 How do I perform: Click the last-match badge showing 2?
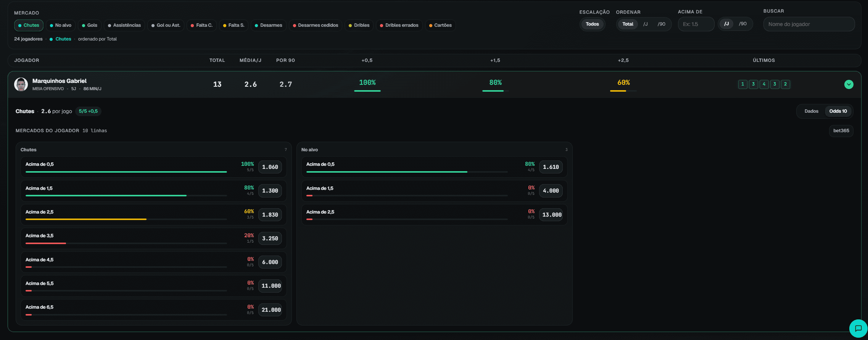(785, 84)
